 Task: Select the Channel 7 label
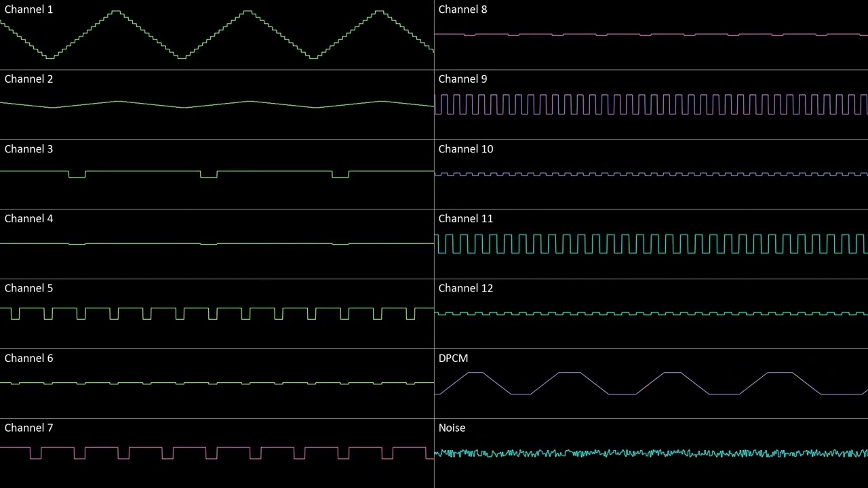(28, 428)
